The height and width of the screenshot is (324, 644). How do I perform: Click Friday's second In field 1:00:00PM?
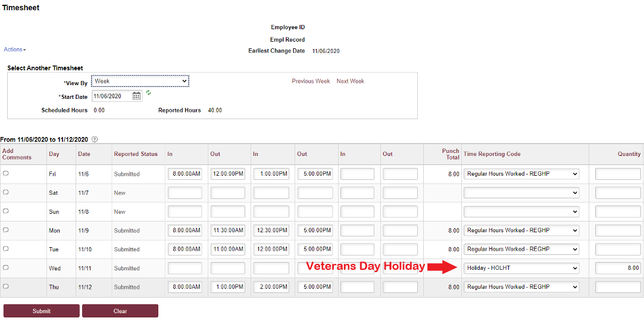coord(271,174)
